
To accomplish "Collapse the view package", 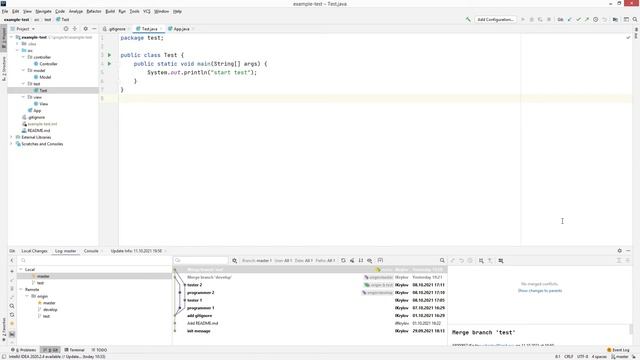I will (23, 97).
